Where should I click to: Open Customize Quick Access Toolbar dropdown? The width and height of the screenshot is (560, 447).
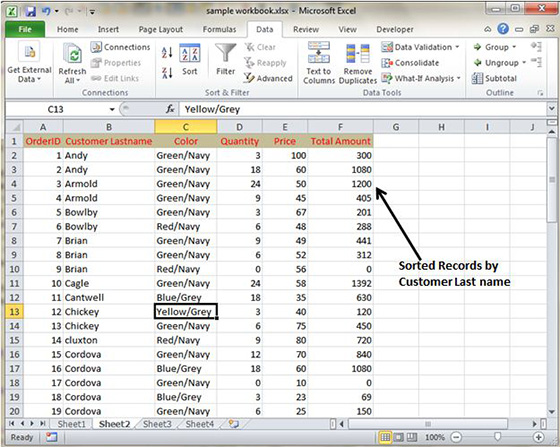(x=92, y=12)
